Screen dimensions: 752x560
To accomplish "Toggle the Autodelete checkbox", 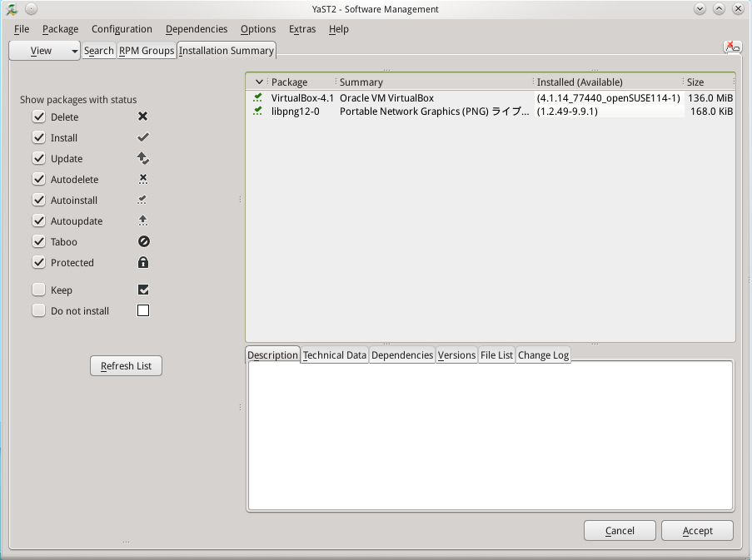I will pyautogui.click(x=39, y=179).
